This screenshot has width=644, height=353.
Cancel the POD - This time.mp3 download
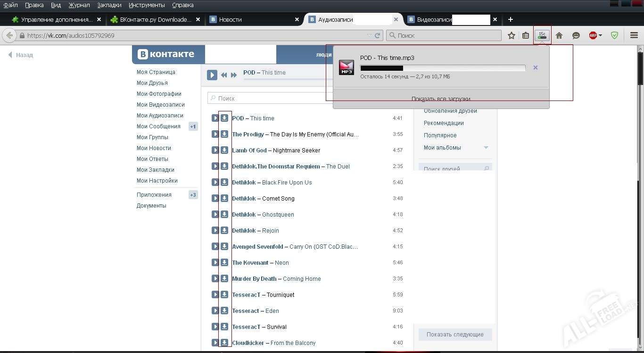click(x=536, y=67)
